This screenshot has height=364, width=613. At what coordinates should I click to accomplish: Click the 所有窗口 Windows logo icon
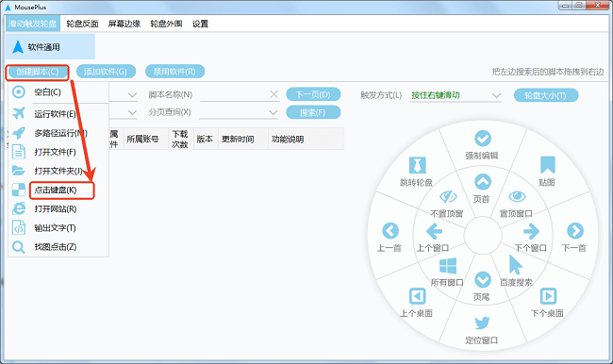point(448,266)
